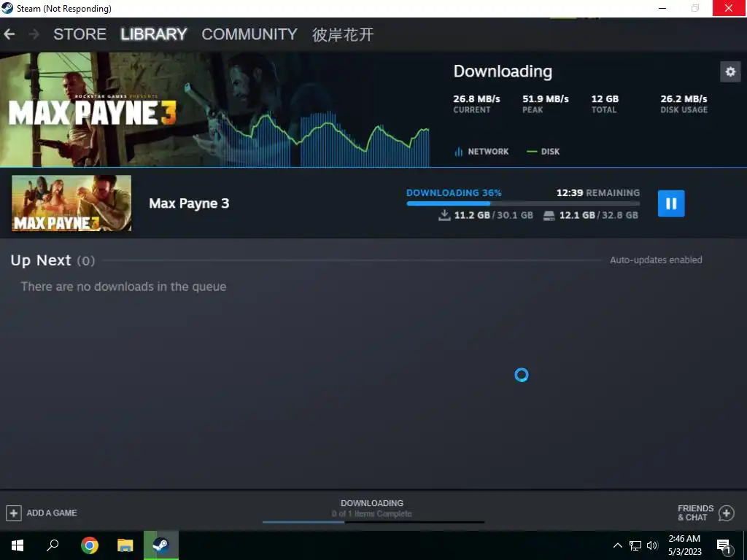Open the LIBRARY tab
This screenshot has height=560, width=747.
pyautogui.click(x=153, y=34)
